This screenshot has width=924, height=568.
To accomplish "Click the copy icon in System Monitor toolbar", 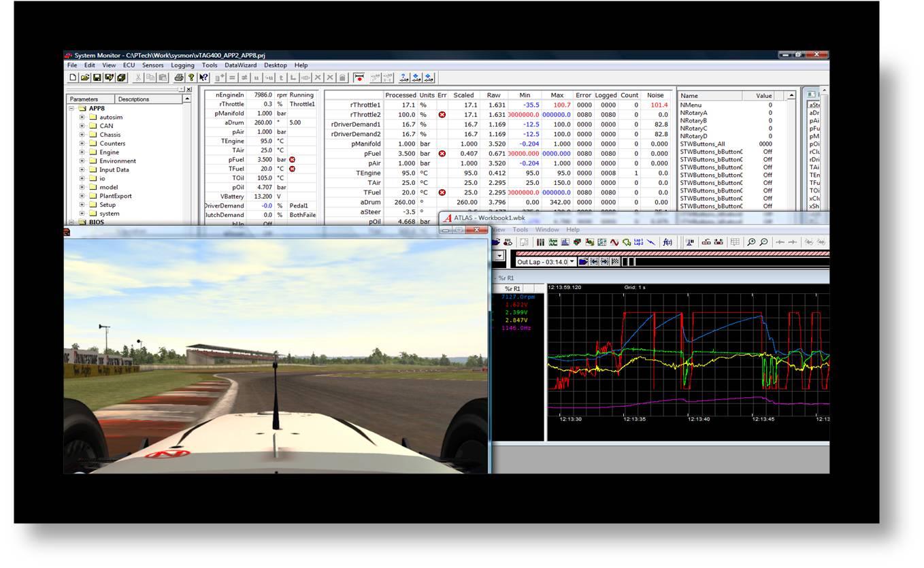I will click(x=150, y=78).
